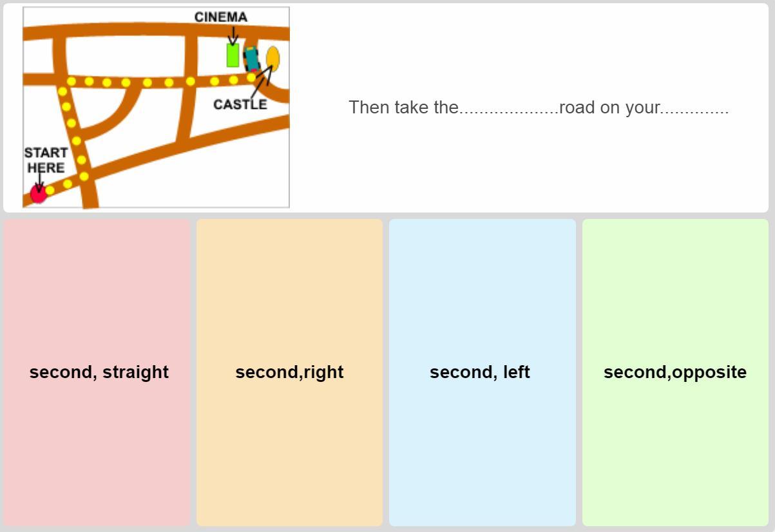
Task: Click the yellow dot next to the red start marker
Action: (x=50, y=190)
